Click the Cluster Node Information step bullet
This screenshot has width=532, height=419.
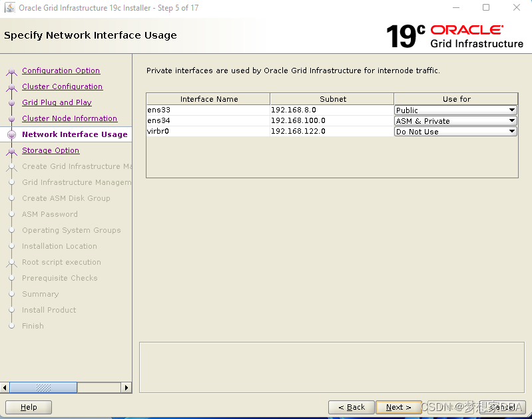pos(11,118)
